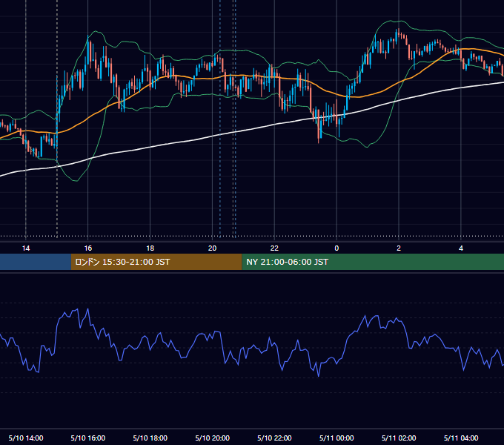Click the 5/11 00:00 date label

point(336,438)
